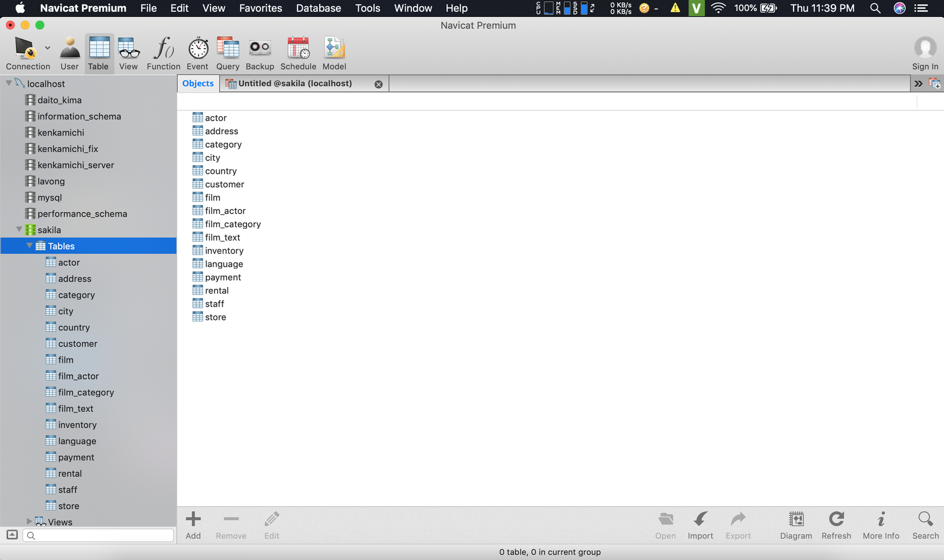Expand the Views node

tap(29, 522)
